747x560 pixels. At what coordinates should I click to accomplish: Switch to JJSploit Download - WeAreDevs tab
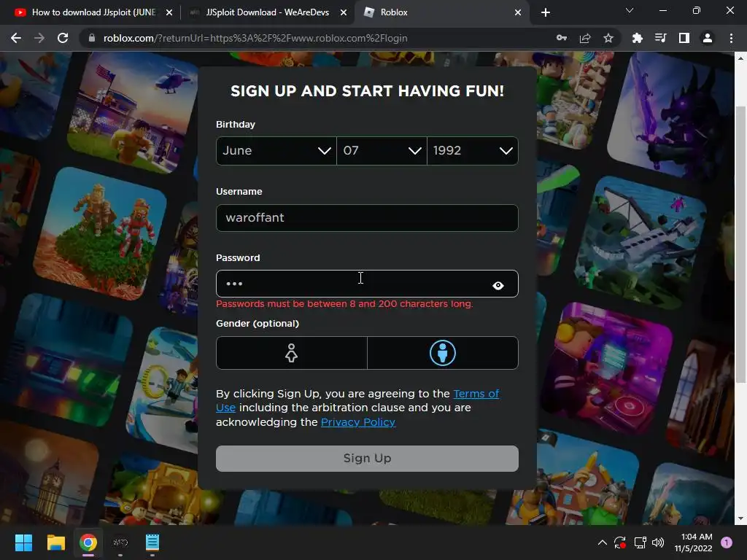click(267, 12)
